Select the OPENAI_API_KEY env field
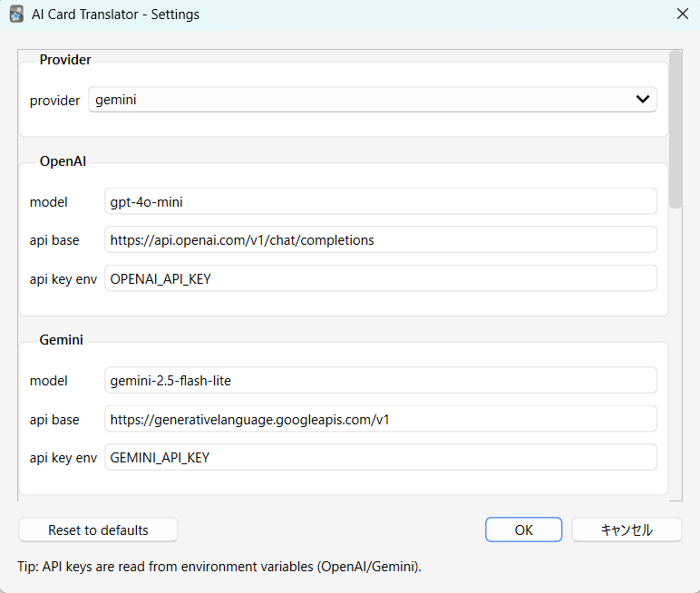 (x=380, y=278)
